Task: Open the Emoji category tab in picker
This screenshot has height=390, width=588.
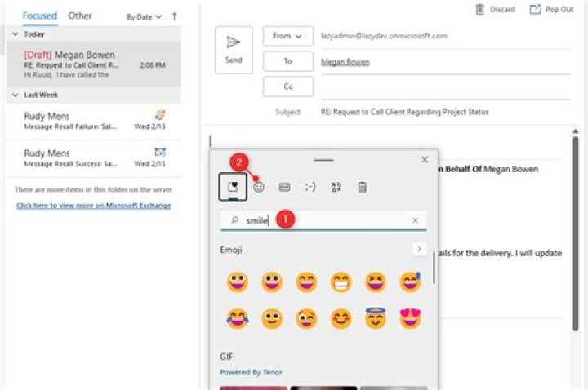Action: pos(259,187)
